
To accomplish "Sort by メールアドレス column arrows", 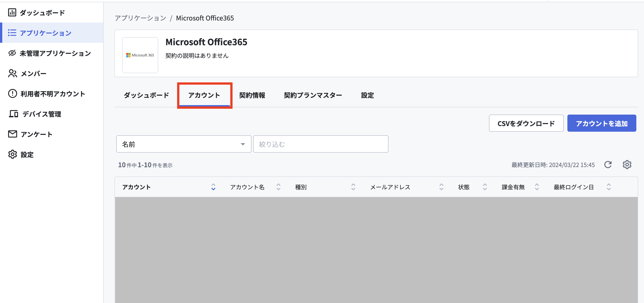I will pyautogui.click(x=441, y=187).
